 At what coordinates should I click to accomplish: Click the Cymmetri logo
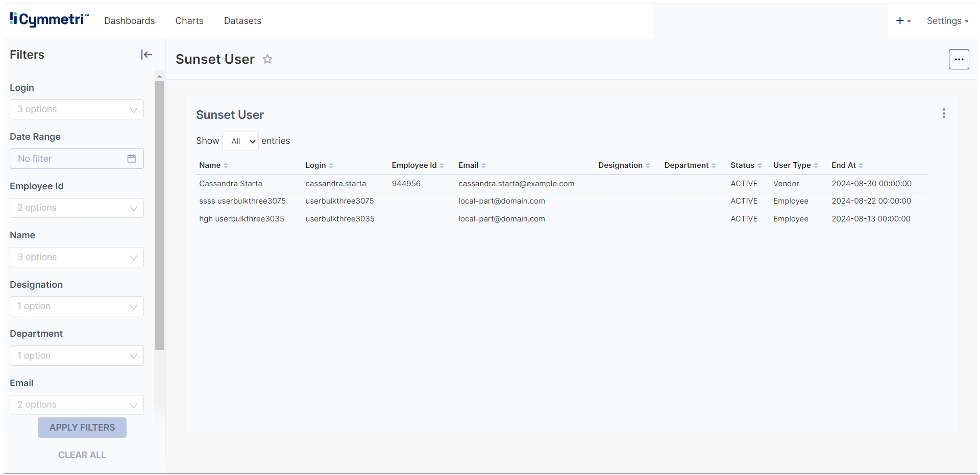tap(49, 20)
